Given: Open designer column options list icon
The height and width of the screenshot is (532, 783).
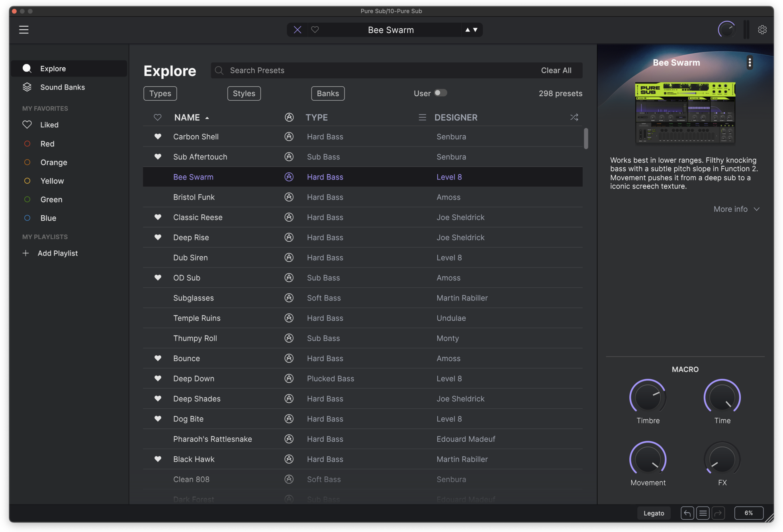Looking at the screenshot, I should 422,117.
